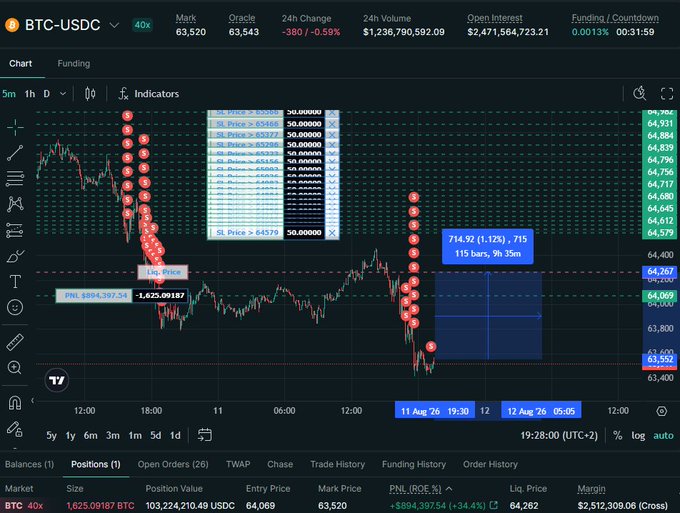Click the Liq. Price line label

tap(163, 272)
